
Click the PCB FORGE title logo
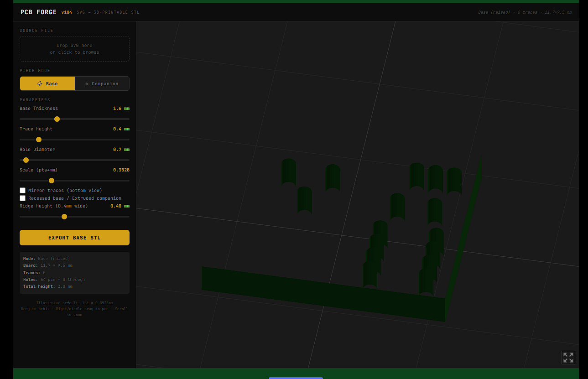pos(39,12)
